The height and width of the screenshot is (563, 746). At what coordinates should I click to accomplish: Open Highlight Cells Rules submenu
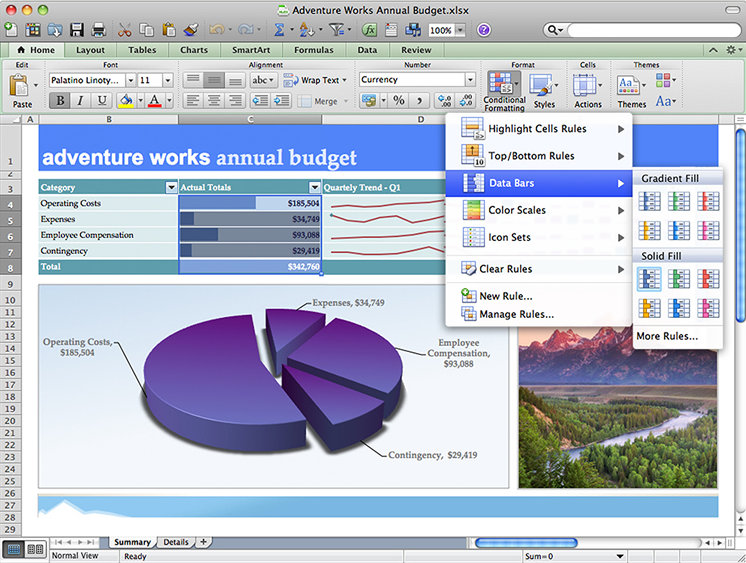coord(539,129)
